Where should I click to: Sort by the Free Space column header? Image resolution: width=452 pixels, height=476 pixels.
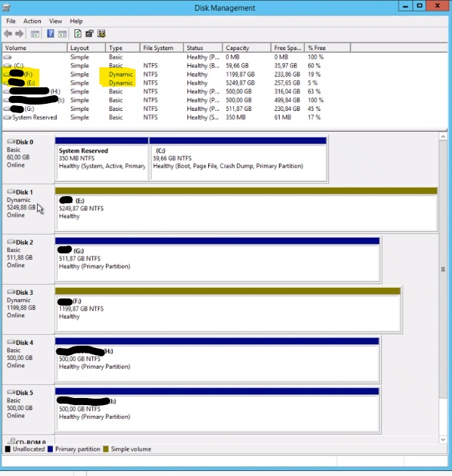pyautogui.click(x=288, y=48)
